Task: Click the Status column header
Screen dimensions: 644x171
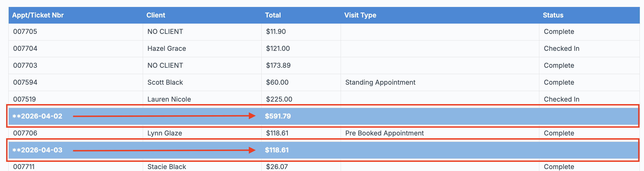Action: (x=553, y=15)
